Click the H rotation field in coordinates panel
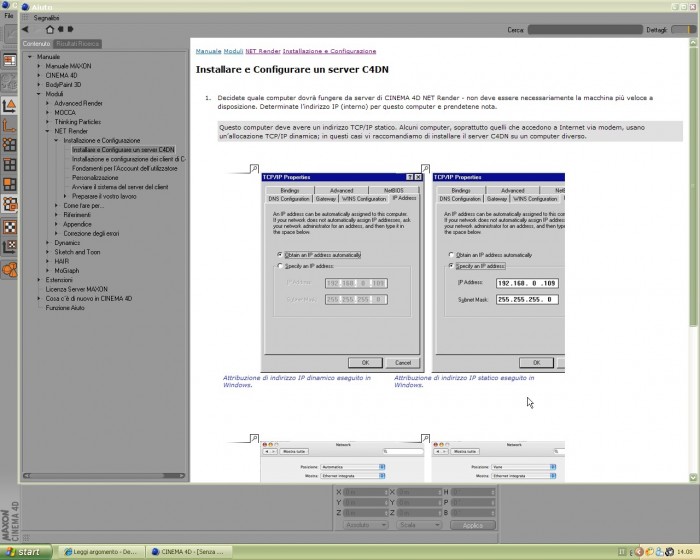 [x=473, y=492]
